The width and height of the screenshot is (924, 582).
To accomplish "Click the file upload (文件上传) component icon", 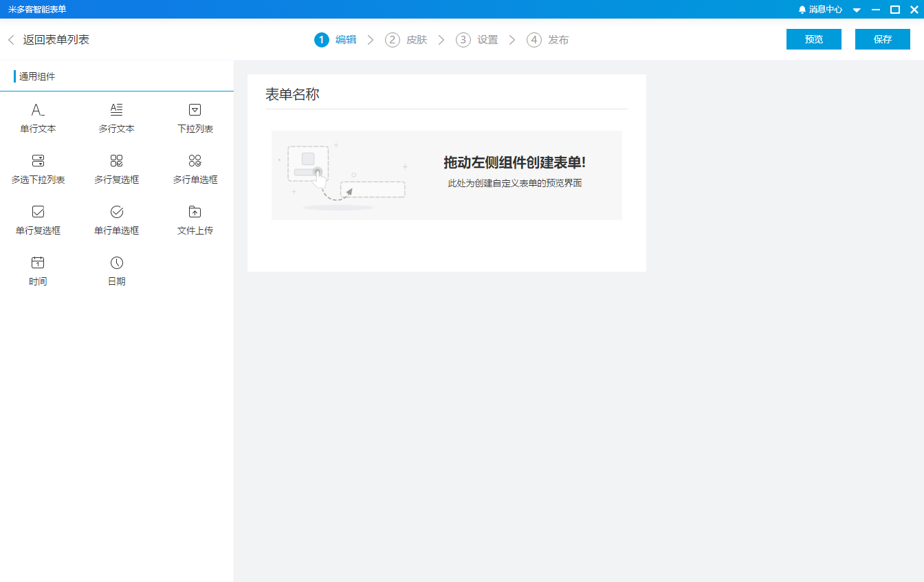I will coord(195,212).
